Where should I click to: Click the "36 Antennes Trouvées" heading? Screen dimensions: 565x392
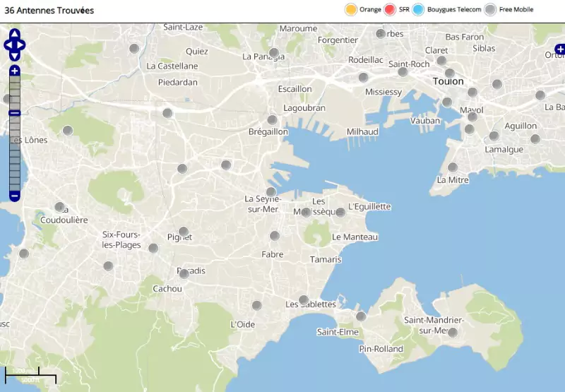(49, 11)
